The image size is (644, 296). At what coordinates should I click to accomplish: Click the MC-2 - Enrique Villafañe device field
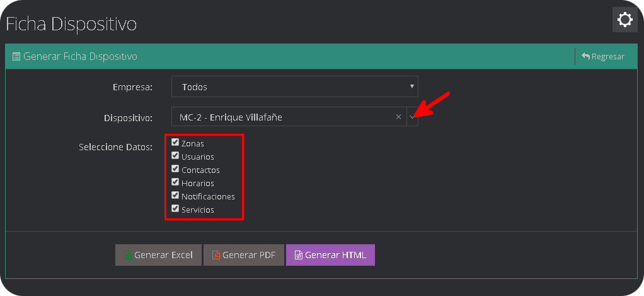click(284, 117)
